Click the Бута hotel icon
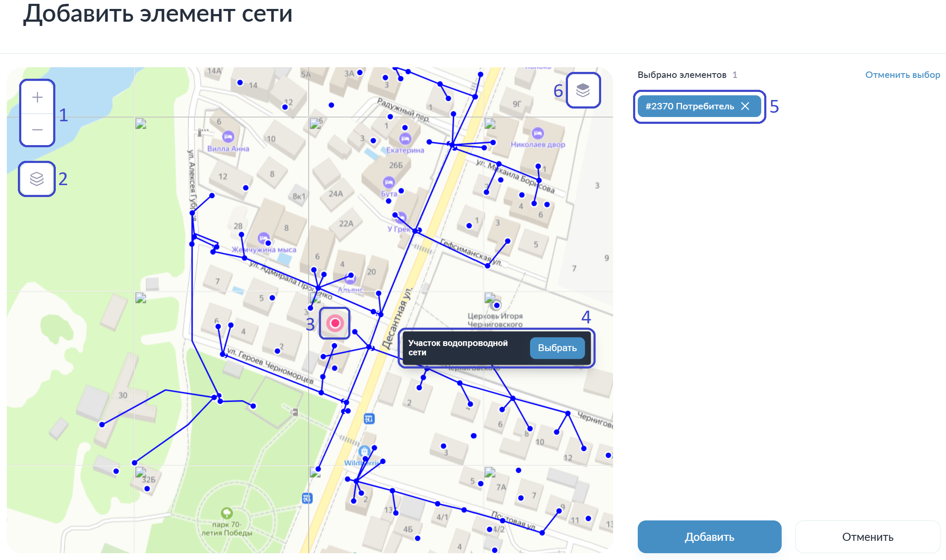 coord(389,183)
